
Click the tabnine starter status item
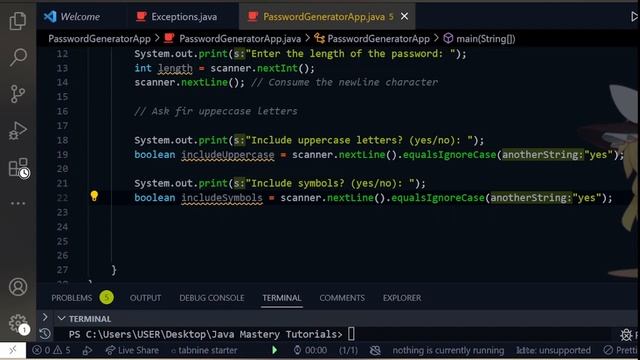click(x=204, y=350)
